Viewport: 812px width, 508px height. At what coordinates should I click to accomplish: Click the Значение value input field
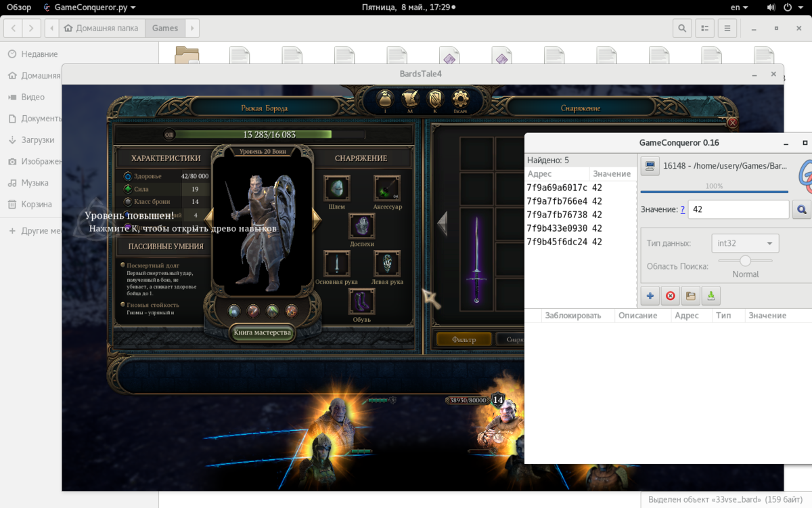pyautogui.click(x=739, y=210)
